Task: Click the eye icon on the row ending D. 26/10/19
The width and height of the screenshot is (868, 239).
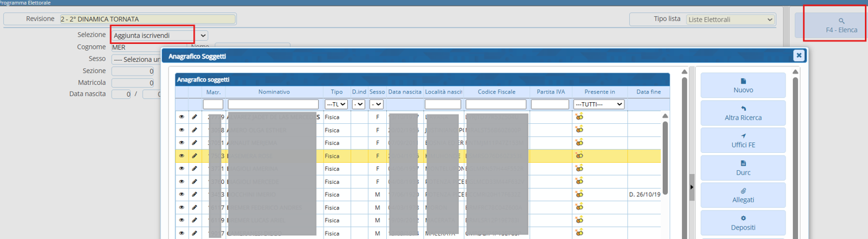Action: [182, 194]
